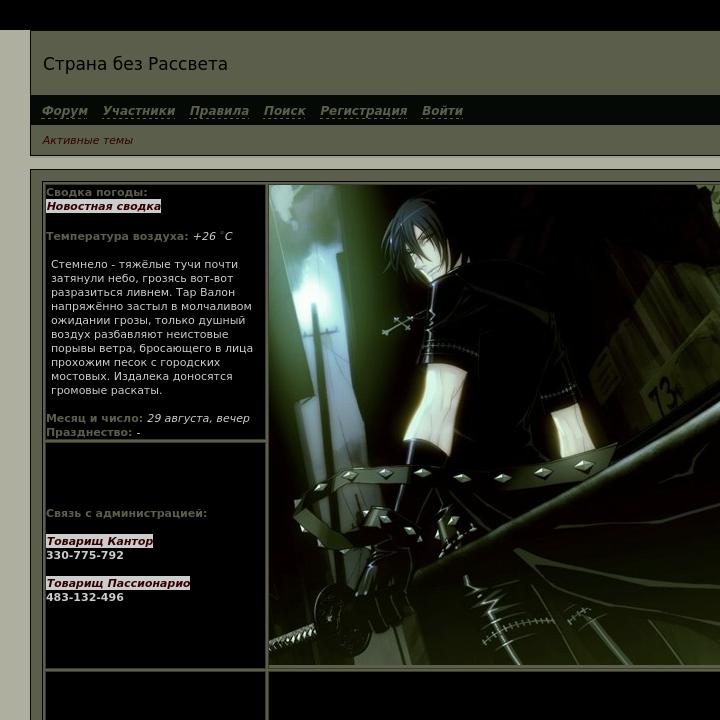Click the Активные темы link

click(x=88, y=141)
